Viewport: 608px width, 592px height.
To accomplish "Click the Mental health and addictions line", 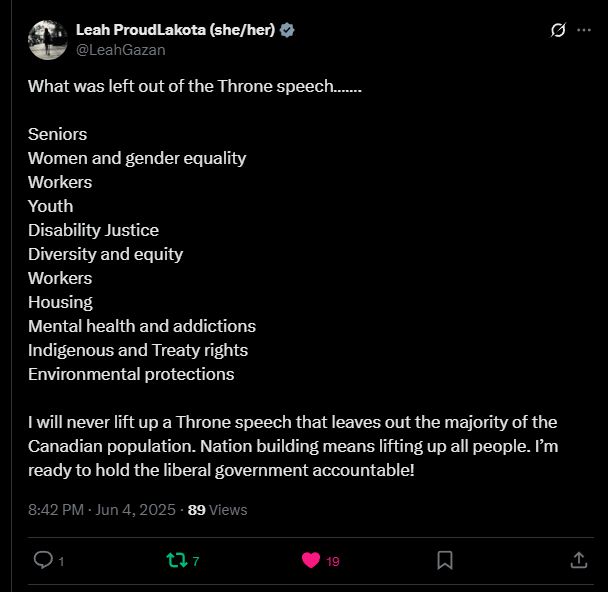I will tap(142, 326).
